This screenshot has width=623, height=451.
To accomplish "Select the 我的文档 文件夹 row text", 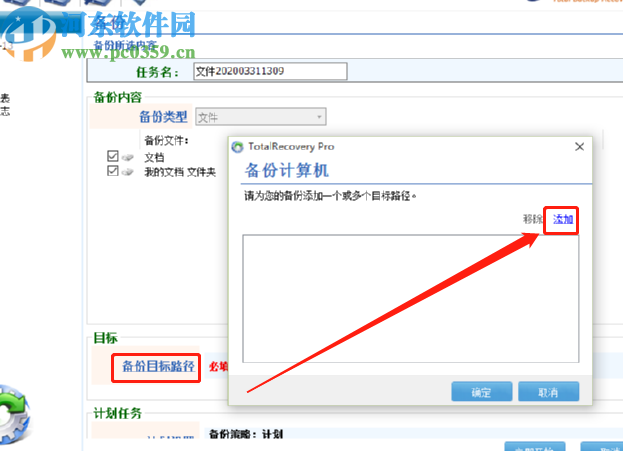I will (x=180, y=172).
